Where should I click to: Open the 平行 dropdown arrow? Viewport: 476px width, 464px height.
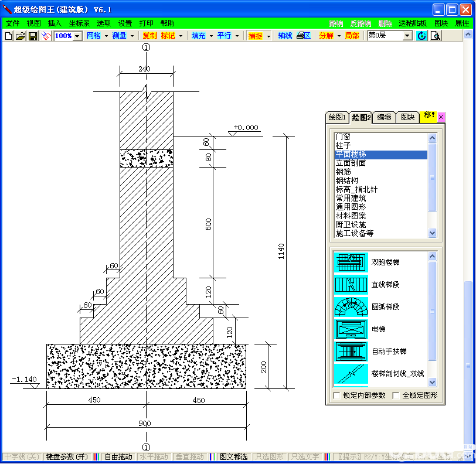click(237, 36)
